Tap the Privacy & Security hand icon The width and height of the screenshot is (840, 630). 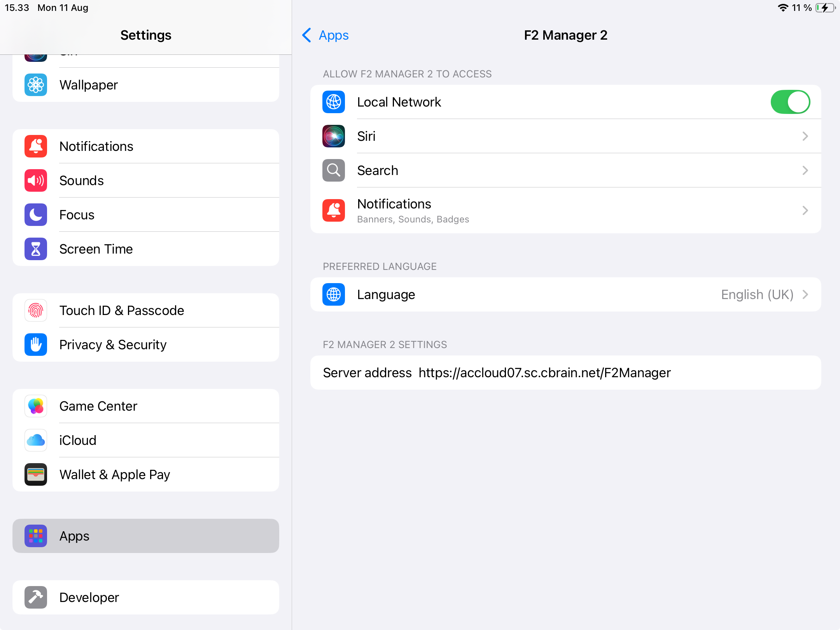pyautogui.click(x=36, y=345)
